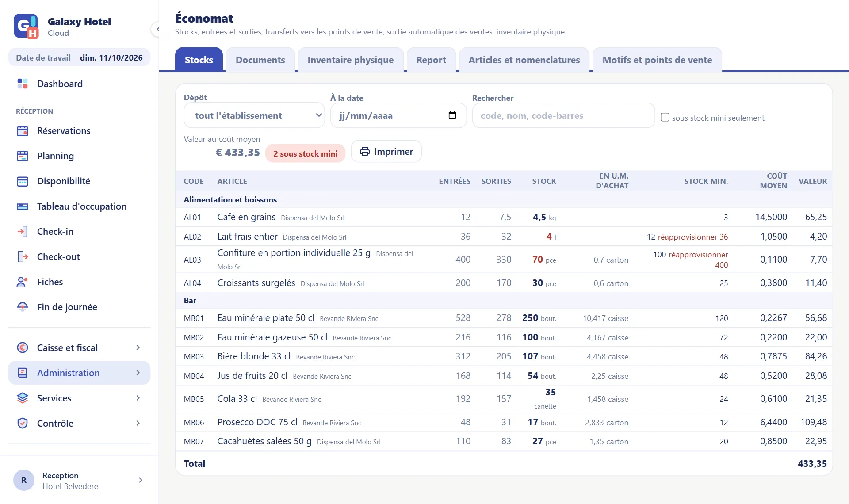This screenshot has height=504, width=849.
Task: Open Articles et nomenclatures tab
Action: click(524, 60)
